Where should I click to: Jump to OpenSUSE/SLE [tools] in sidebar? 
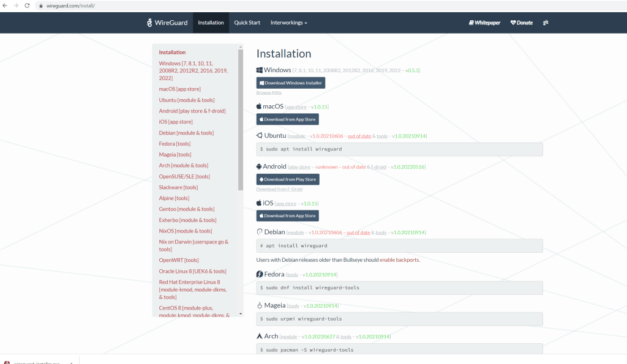(x=184, y=176)
